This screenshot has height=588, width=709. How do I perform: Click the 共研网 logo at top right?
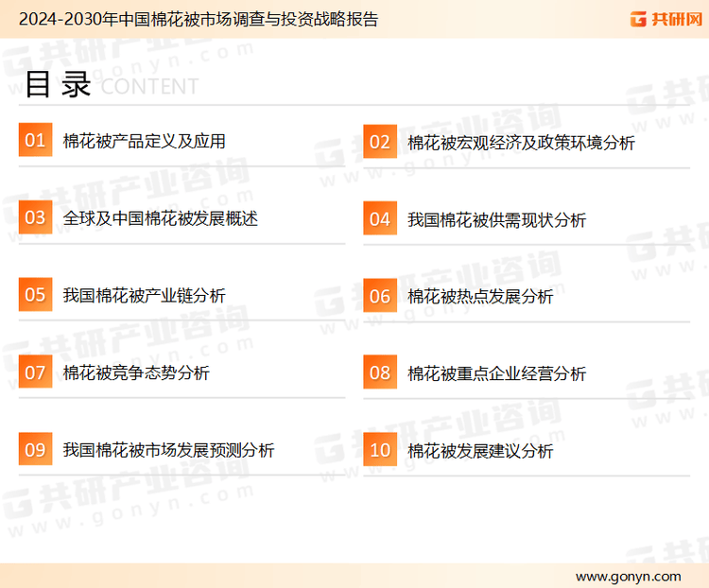pyautogui.click(x=666, y=19)
